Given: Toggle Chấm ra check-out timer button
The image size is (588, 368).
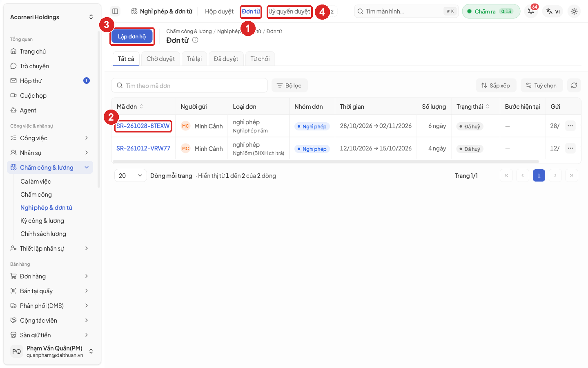Looking at the screenshot, I should (x=491, y=11).
